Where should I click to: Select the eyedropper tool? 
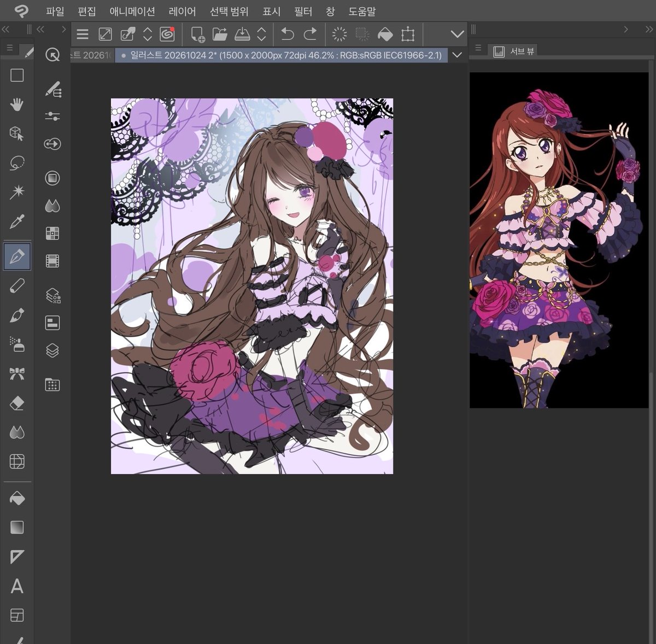[17, 221]
